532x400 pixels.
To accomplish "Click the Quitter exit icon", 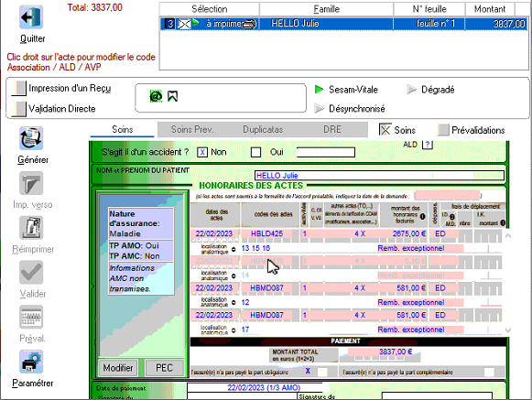I will [31, 17].
